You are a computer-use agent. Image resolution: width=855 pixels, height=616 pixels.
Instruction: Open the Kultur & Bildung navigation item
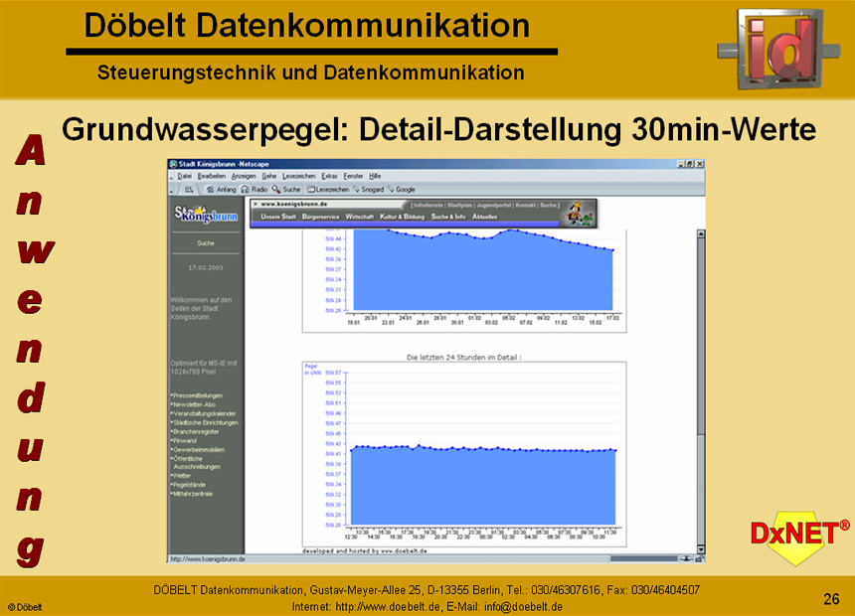click(x=402, y=217)
